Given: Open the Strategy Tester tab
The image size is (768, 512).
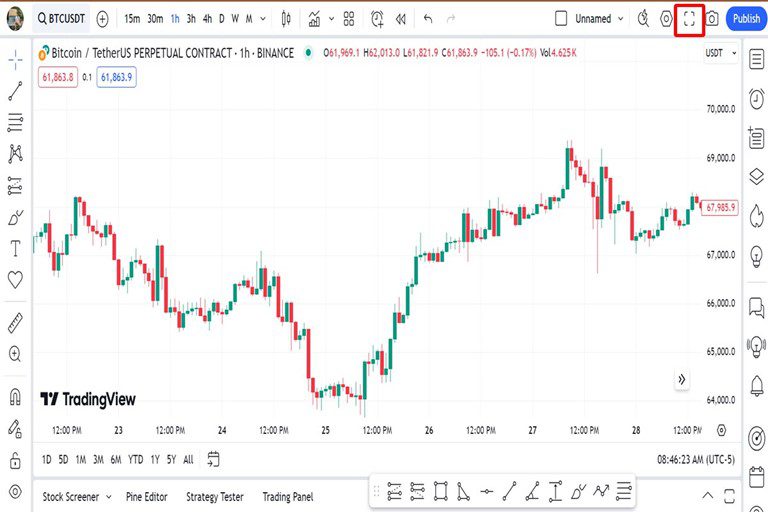Looking at the screenshot, I should coord(215,497).
